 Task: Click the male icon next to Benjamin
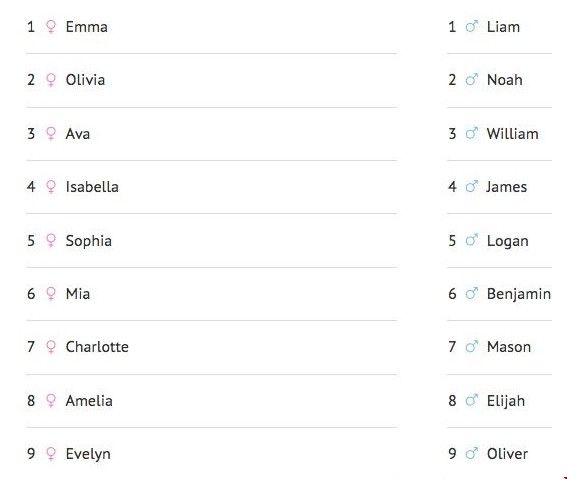472,294
